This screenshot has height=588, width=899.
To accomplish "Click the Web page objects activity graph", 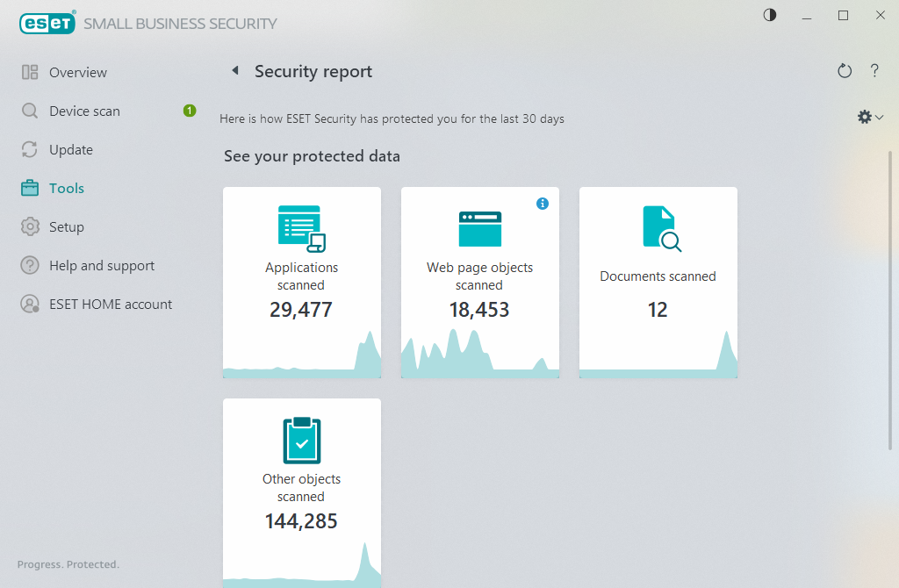I will 480,353.
